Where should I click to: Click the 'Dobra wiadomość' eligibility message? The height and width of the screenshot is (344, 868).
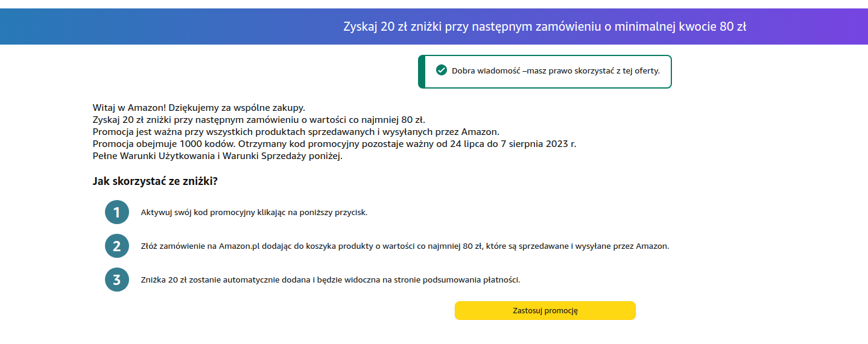pos(556,70)
